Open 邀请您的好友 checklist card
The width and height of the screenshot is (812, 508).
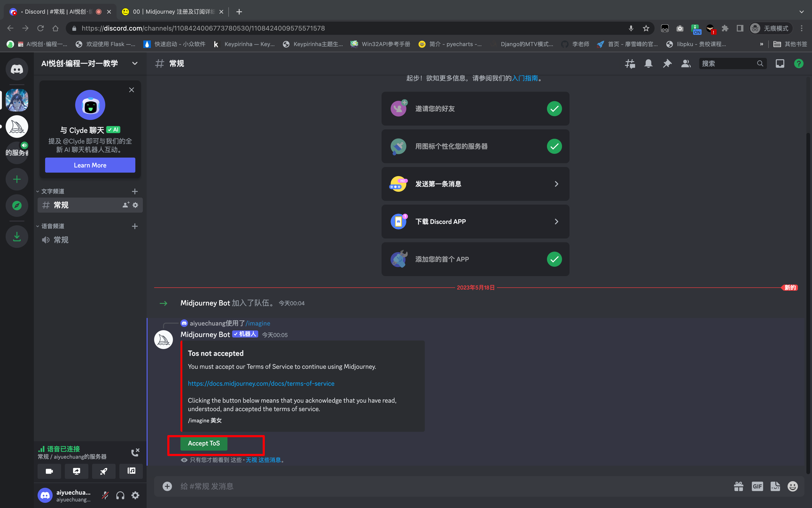[475, 108]
